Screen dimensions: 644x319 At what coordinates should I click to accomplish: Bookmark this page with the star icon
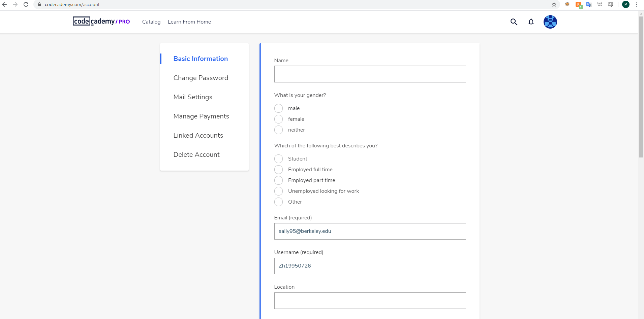pyautogui.click(x=554, y=4)
